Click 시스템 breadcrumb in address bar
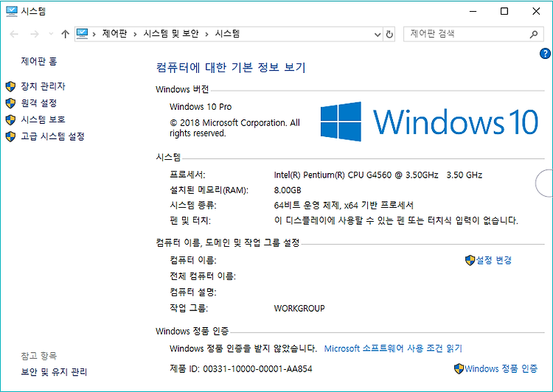 click(x=228, y=34)
